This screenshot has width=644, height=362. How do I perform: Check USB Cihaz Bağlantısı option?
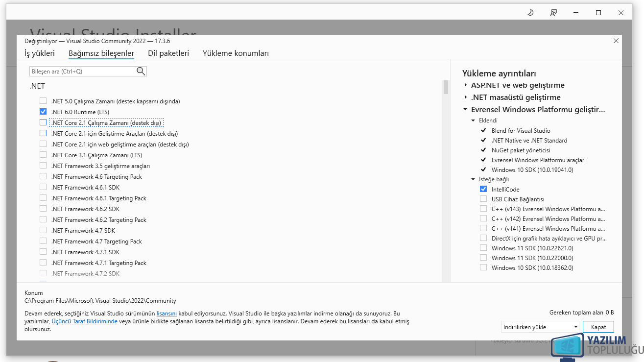tap(483, 199)
